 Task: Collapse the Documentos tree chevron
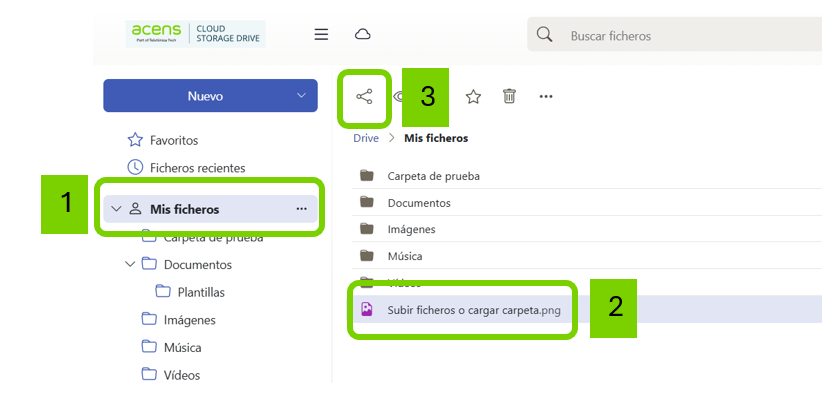click(130, 264)
